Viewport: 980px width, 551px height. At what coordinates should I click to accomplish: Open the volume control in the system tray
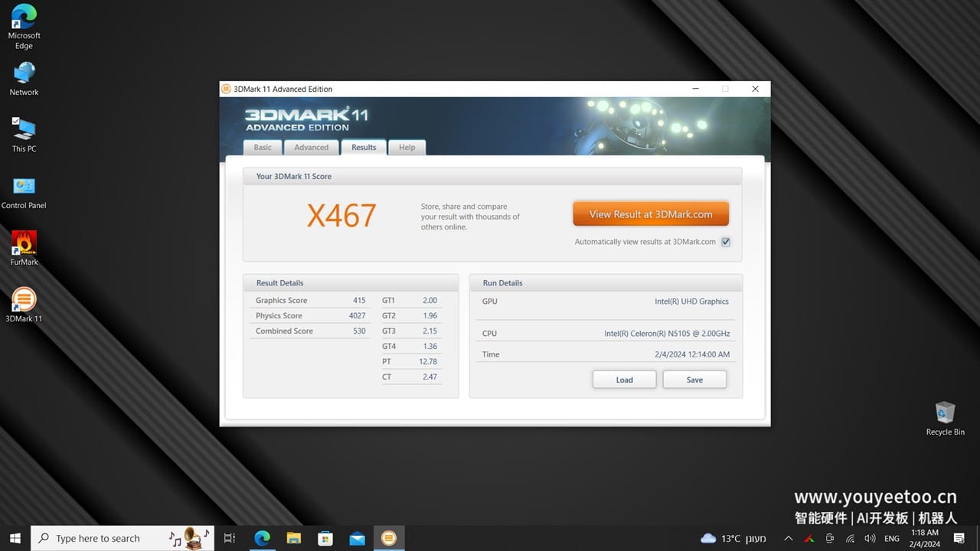coord(870,538)
